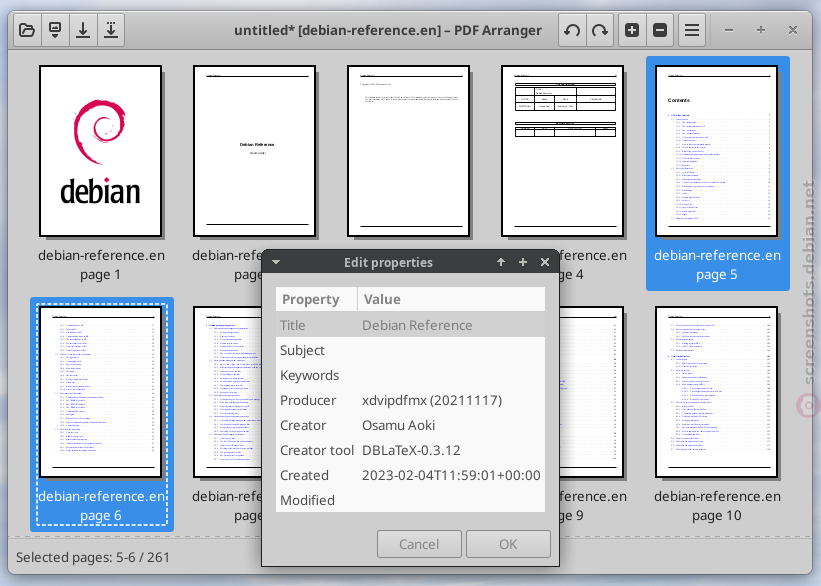Select the page 4 table thumbnail
The width and height of the screenshot is (821, 586).
click(562, 151)
